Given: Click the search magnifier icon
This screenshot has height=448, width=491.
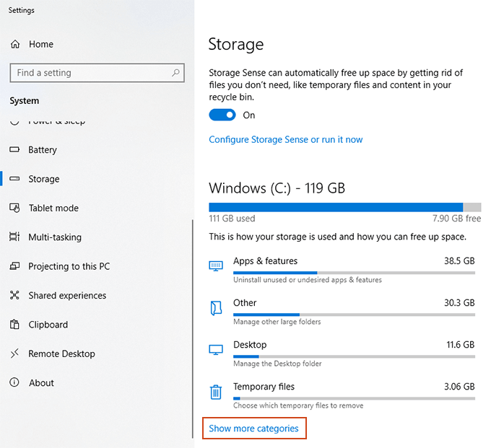Looking at the screenshot, I should point(175,73).
